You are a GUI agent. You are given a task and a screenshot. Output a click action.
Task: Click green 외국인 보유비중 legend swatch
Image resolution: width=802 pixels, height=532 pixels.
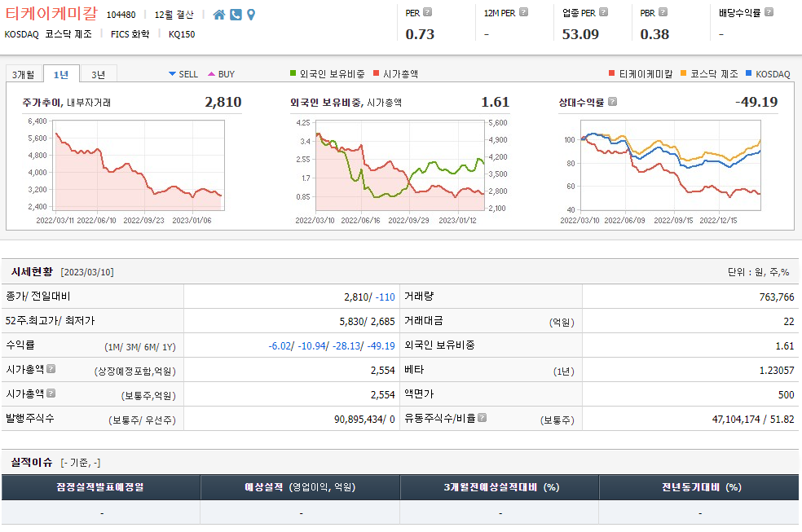point(293,73)
